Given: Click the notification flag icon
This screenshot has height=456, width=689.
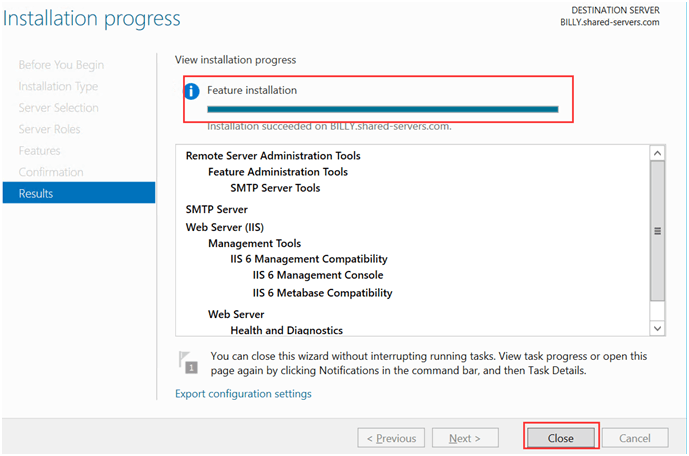Looking at the screenshot, I should [185, 362].
